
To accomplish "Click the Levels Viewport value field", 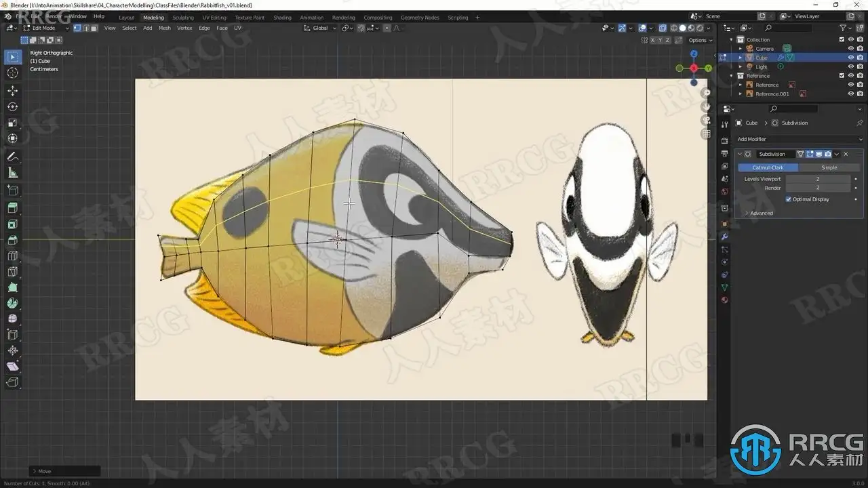I will (817, 179).
